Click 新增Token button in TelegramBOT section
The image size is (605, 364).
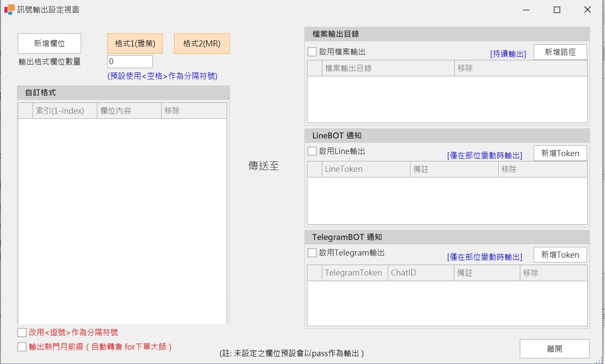560,255
